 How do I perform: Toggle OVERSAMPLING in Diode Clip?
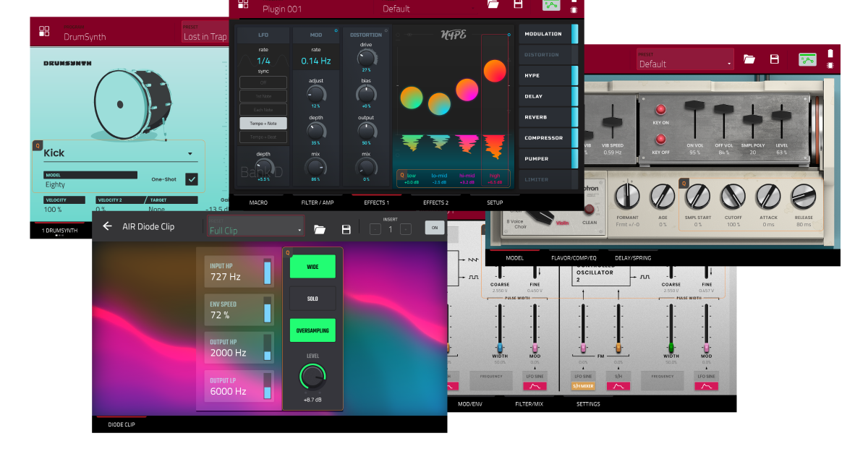point(313,330)
